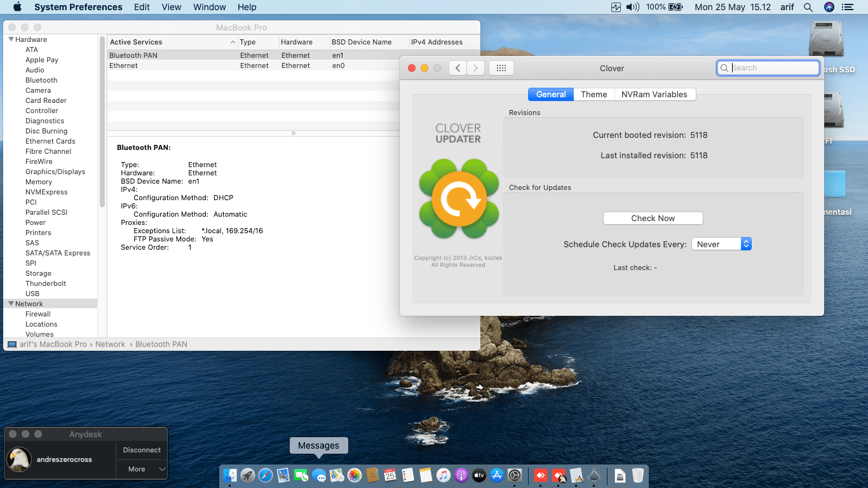Image resolution: width=868 pixels, height=488 pixels.
Task: Click Disconnect in the Anydesk window
Action: tap(142, 450)
